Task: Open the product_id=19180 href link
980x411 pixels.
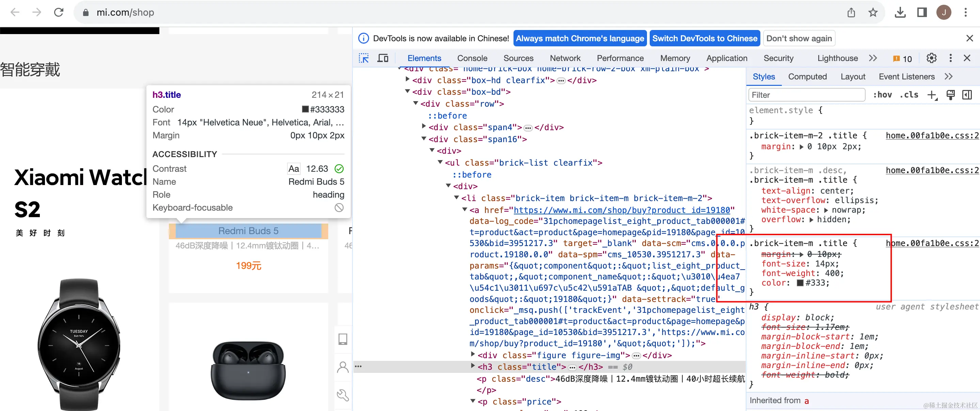Action: coord(622,210)
